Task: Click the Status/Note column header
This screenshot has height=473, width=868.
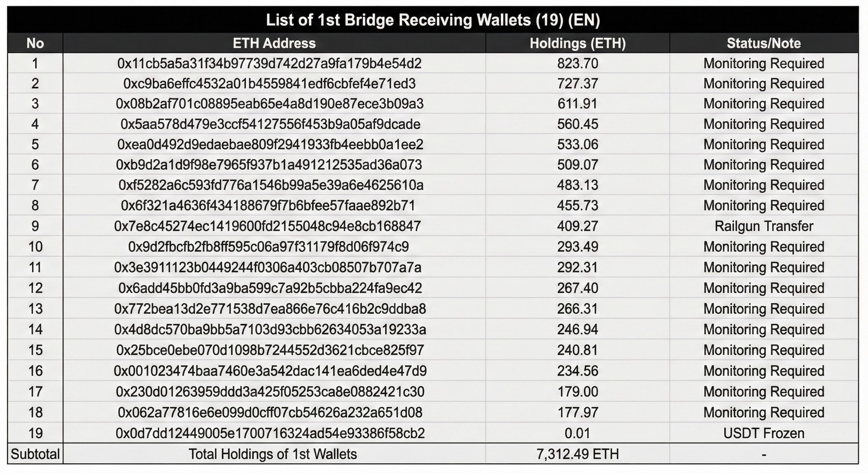Action: [764, 43]
